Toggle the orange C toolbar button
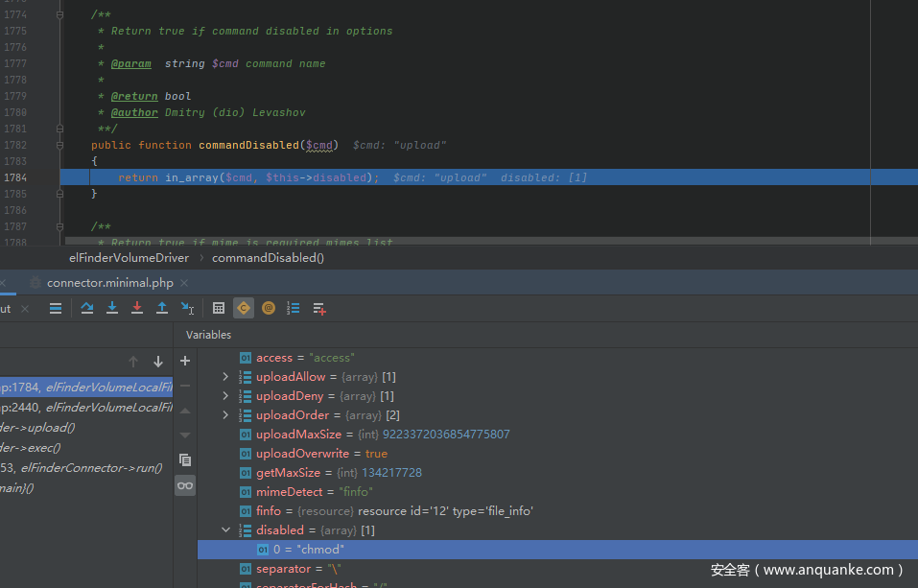The image size is (918, 588). pos(244,308)
